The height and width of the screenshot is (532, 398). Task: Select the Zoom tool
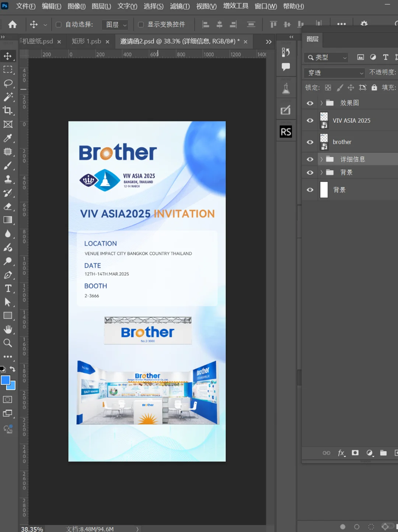click(8, 343)
